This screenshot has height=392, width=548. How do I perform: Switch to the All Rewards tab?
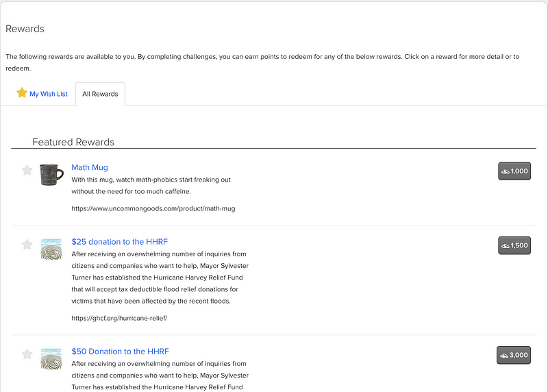pyautogui.click(x=100, y=94)
